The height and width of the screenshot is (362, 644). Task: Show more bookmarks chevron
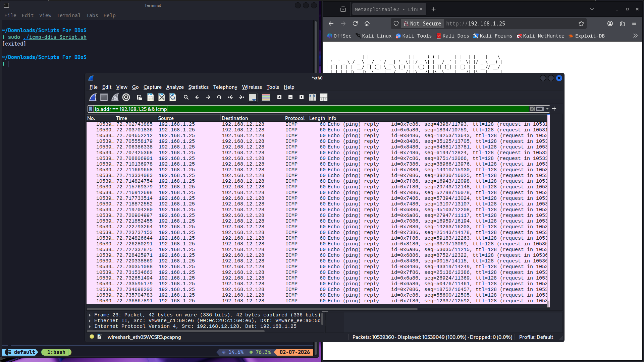(635, 36)
